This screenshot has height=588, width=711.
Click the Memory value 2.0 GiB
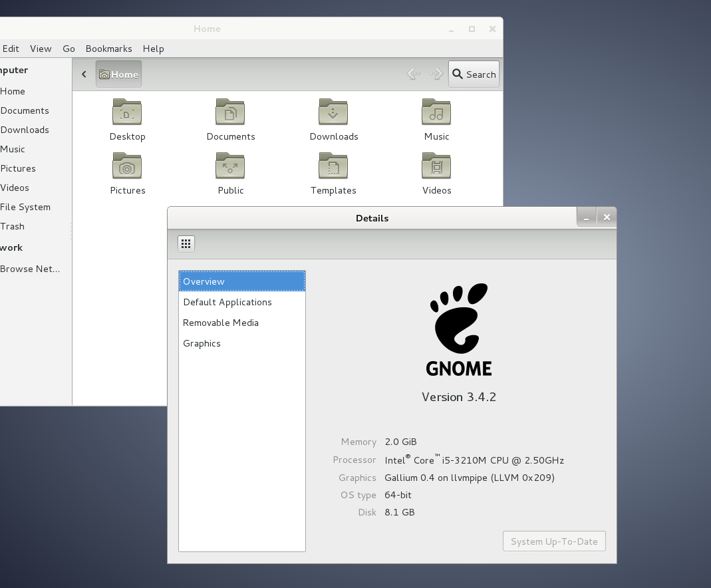pyautogui.click(x=401, y=442)
